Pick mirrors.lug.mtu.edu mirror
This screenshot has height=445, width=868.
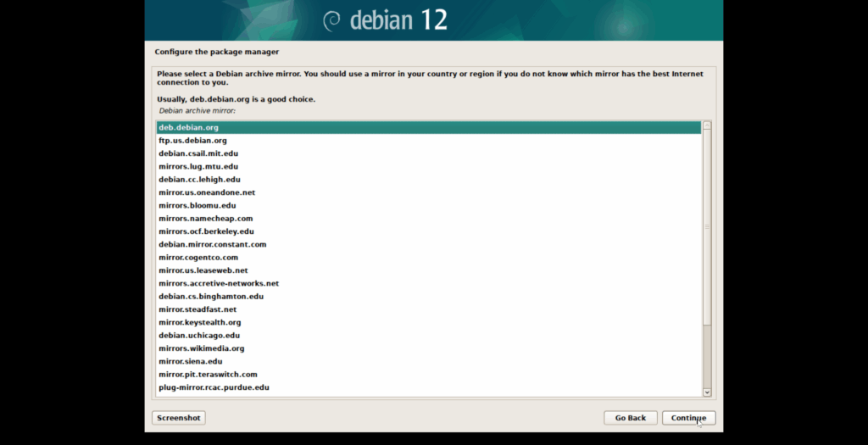point(198,166)
